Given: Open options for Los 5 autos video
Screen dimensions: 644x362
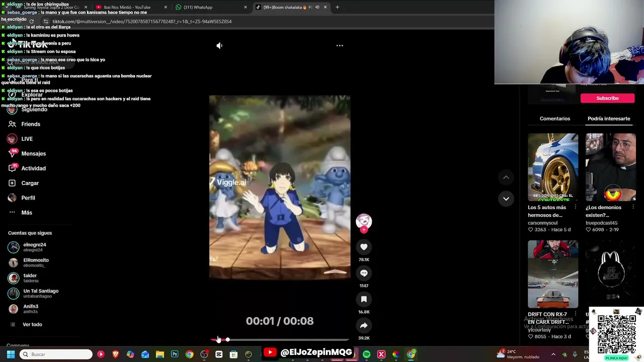Looking at the screenshot, I should point(576,207).
